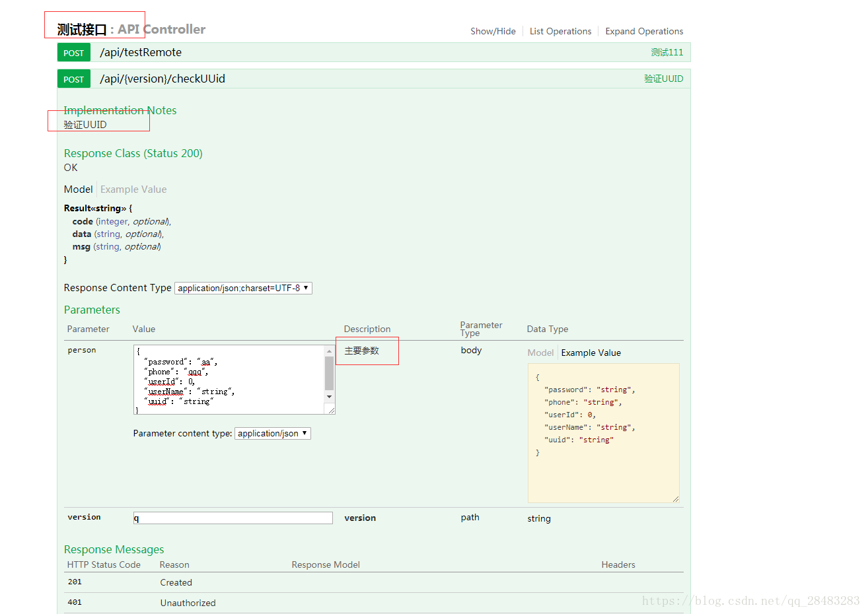
Task: Select the Model tab under Data Type
Action: pos(540,353)
